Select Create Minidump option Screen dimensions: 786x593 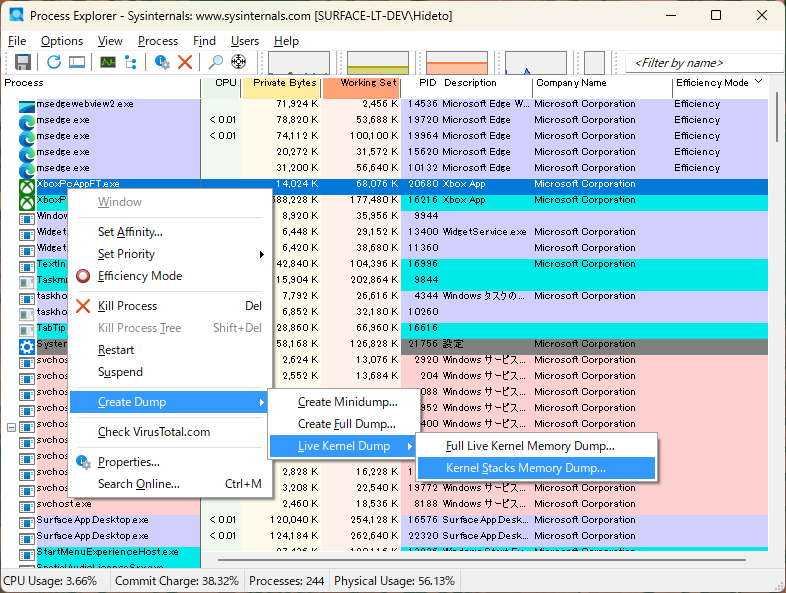tap(344, 402)
